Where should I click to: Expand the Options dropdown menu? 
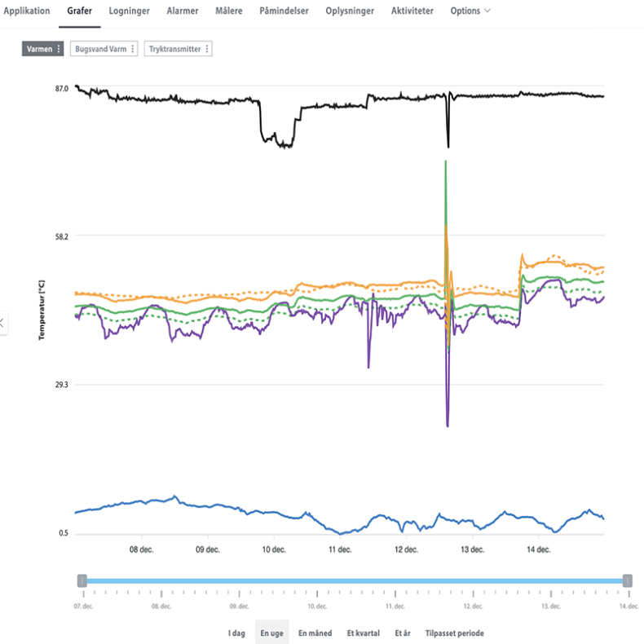pyautogui.click(x=470, y=11)
